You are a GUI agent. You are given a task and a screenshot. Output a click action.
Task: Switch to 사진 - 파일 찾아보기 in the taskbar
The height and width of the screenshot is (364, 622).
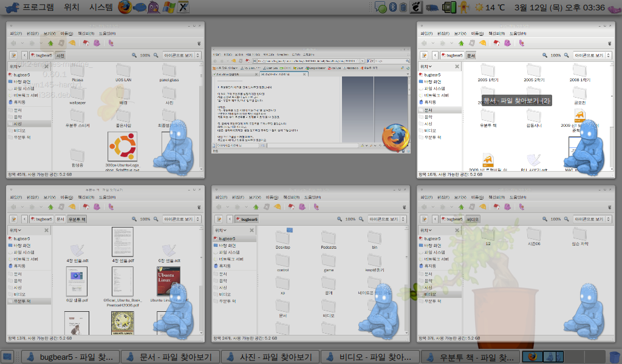pyautogui.click(x=270, y=357)
